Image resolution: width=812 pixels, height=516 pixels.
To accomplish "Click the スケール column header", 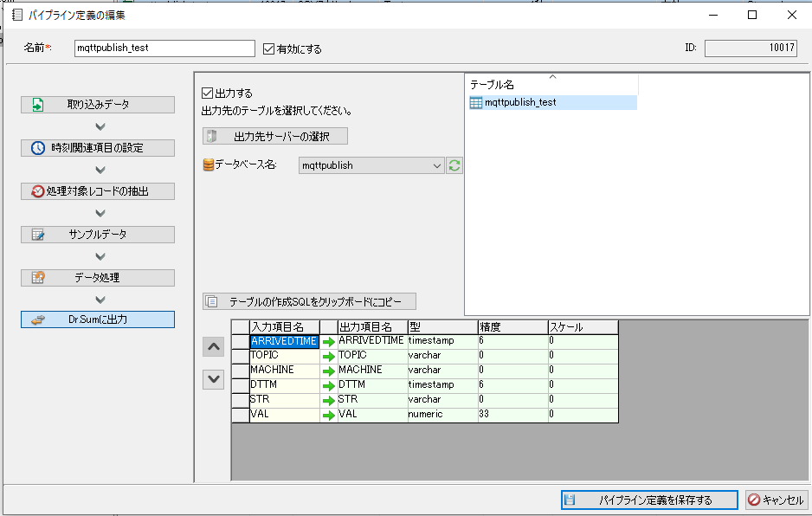I will click(583, 327).
